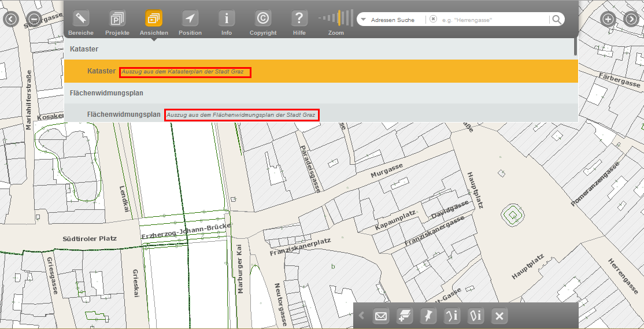Open the Hilfe help section
This screenshot has height=329, width=644.
[299, 19]
